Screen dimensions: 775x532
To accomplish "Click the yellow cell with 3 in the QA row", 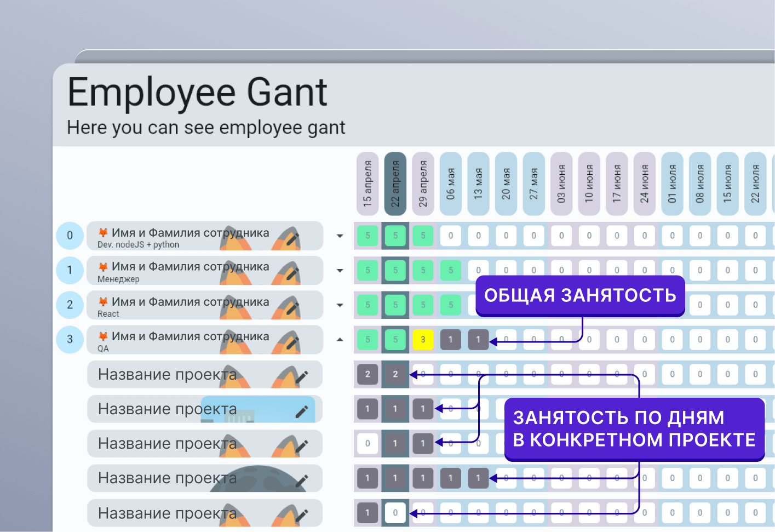I will pyautogui.click(x=423, y=340).
